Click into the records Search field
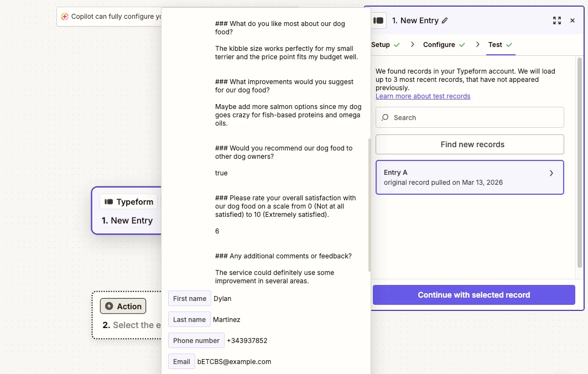The width and height of the screenshot is (588, 374). pos(476,117)
